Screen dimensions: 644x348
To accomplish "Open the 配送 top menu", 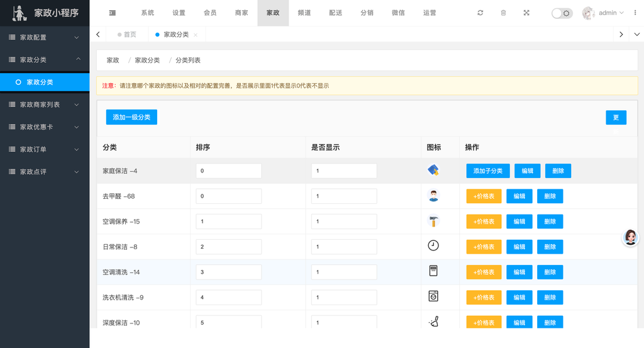I will pyautogui.click(x=336, y=13).
